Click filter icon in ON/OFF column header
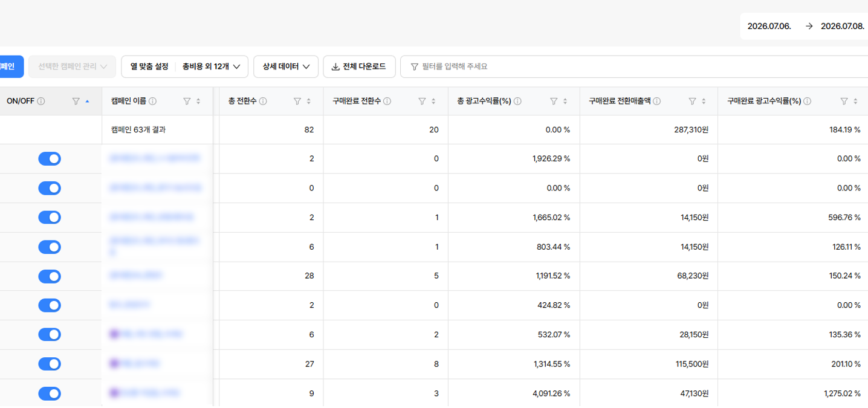This screenshot has width=868, height=408. [x=76, y=102]
